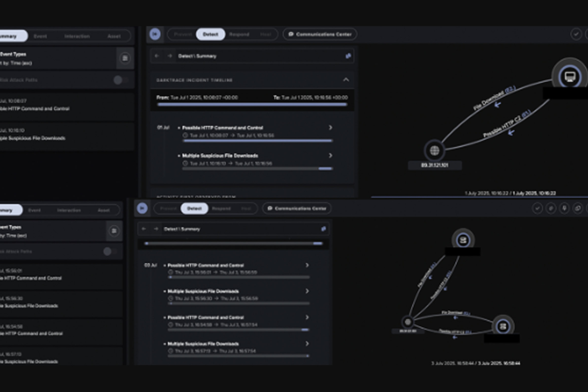Open Communications Center in the lower window
This screenshot has width=588, height=392.
point(297,208)
